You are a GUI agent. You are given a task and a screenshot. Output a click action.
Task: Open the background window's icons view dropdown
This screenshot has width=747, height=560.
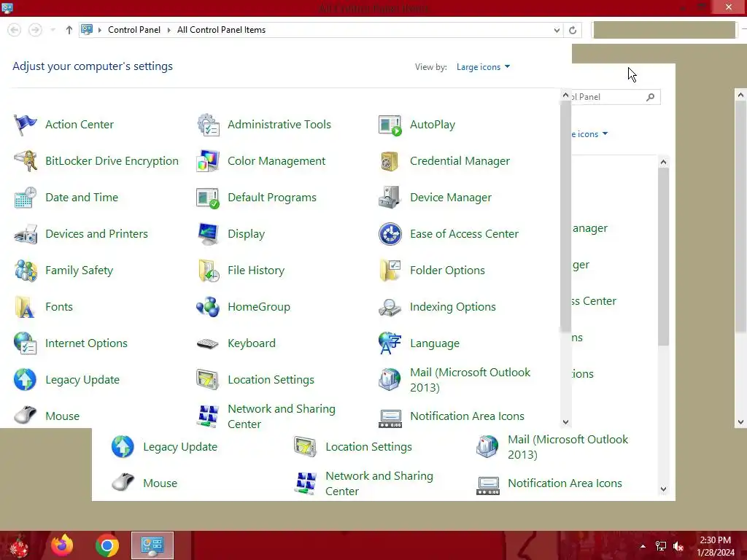589,134
